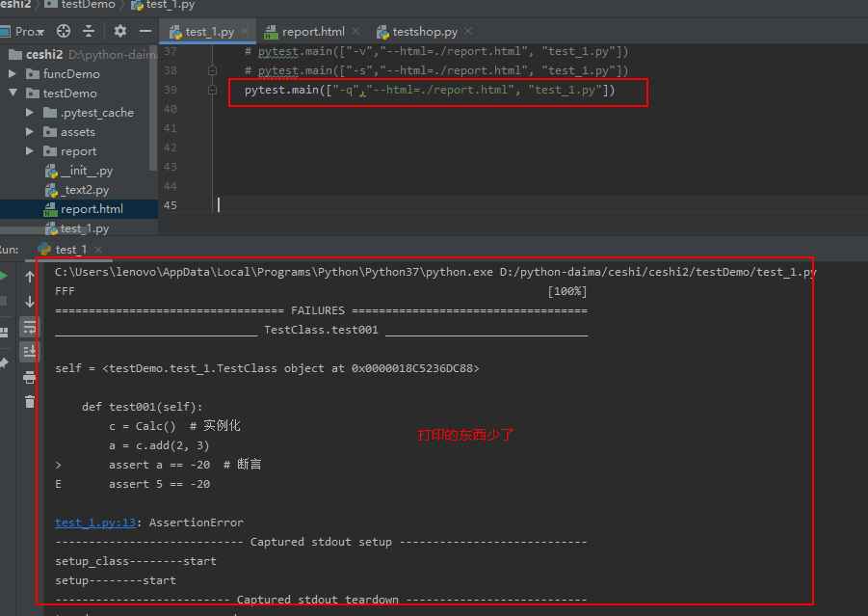Toggle scroll to end in Run console
The width and height of the screenshot is (868, 616).
coord(30,351)
